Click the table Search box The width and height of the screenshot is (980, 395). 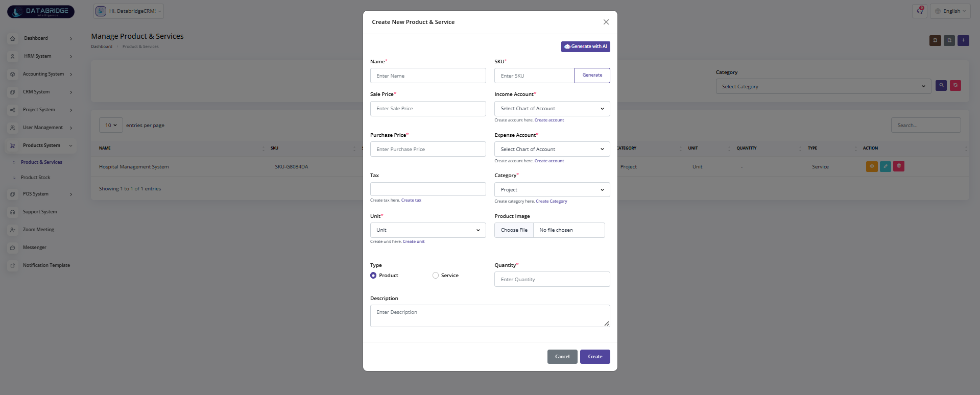(x=926, y=125)
